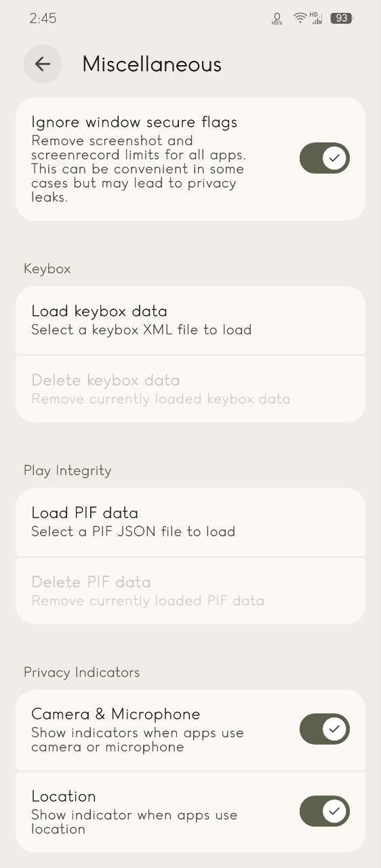Tap the disabled Delete keybox data option

pyautogui.click(x=190, y=389)
